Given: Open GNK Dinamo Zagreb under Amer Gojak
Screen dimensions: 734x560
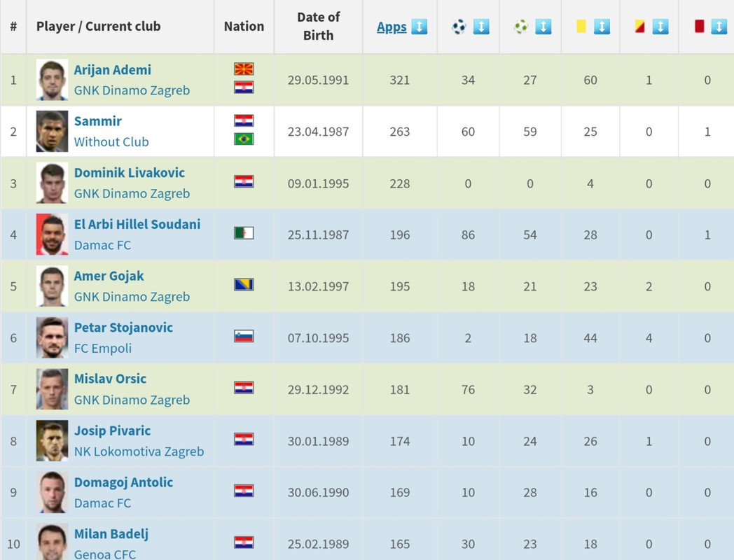Looking at the screenshot, I should [x=132, y=297].
